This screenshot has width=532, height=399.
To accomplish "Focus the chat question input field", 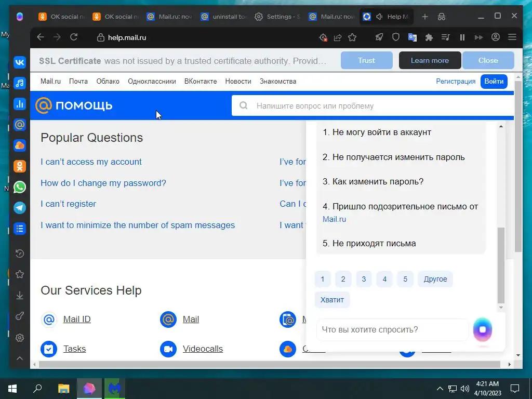I will click(x=392, y=330).
